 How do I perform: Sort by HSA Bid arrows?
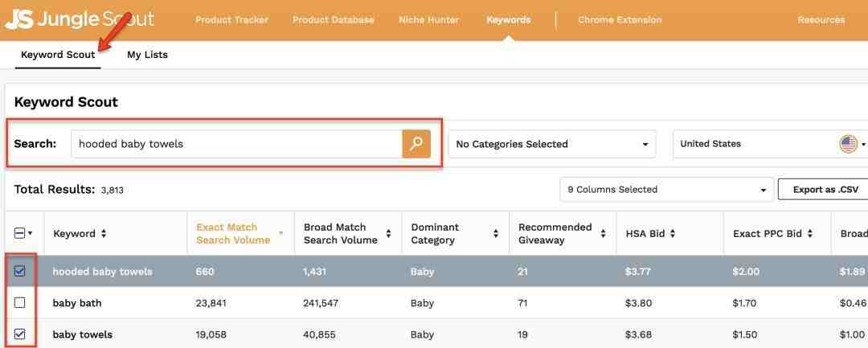point(672,234)
